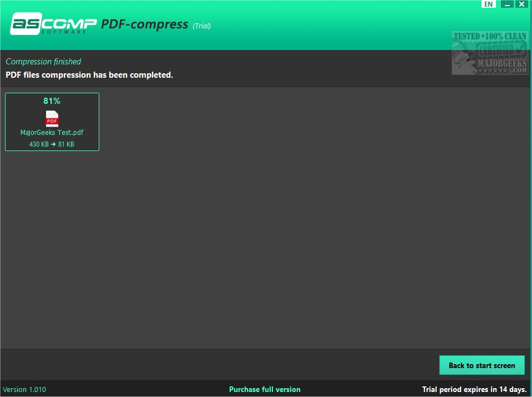Click the Back to start screen button

[482, 365]
